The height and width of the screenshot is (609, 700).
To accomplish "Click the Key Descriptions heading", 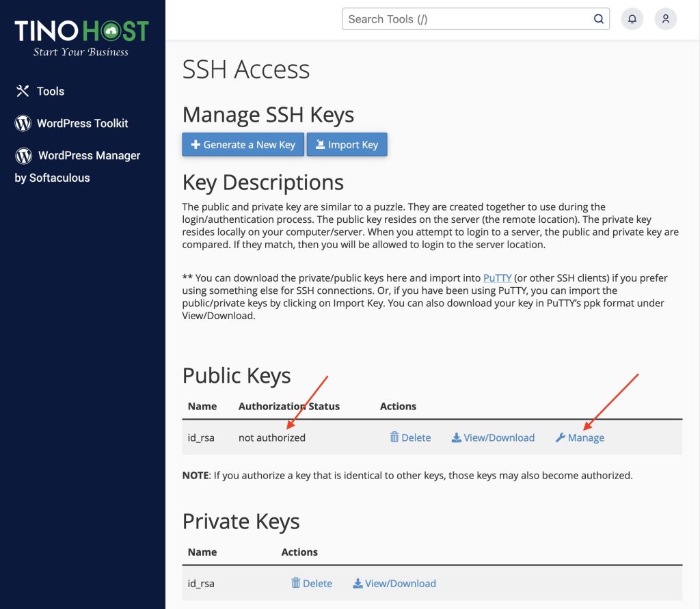I will pyautogui.click(x=263, y=182).
